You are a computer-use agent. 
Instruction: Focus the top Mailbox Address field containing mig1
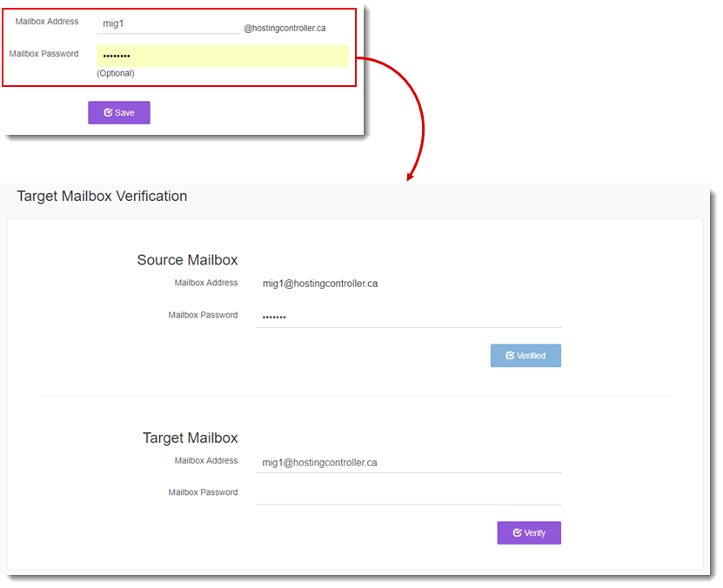168,23
